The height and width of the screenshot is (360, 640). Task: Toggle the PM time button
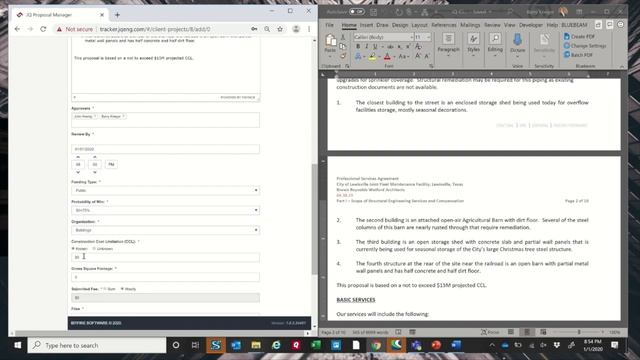tap(111, 164)
